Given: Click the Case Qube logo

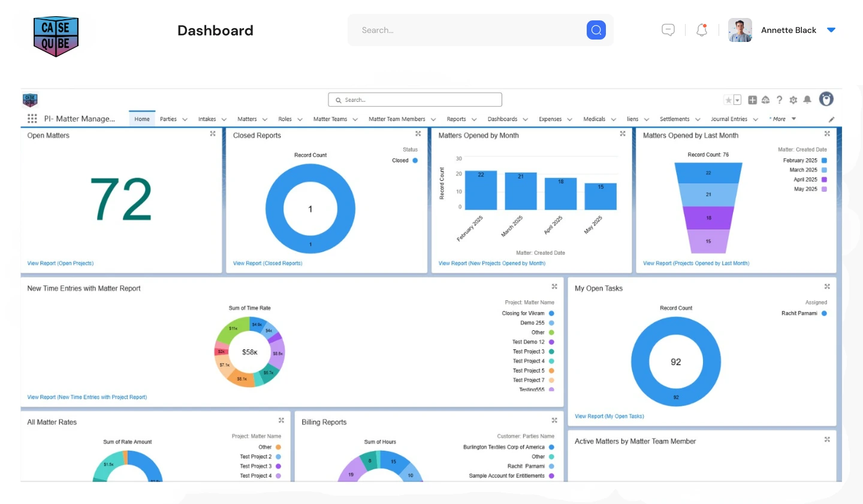Looking at the screenshot, I should (x=56, y=36).
